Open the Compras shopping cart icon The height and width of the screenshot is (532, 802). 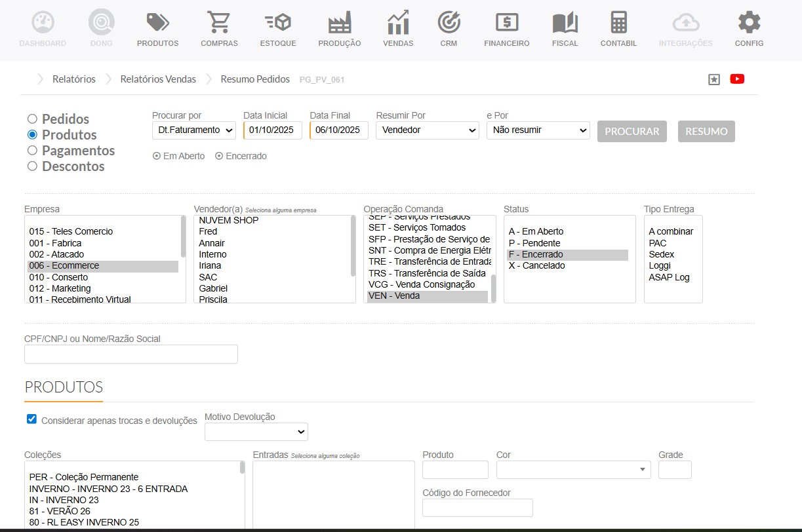[219, 23]
